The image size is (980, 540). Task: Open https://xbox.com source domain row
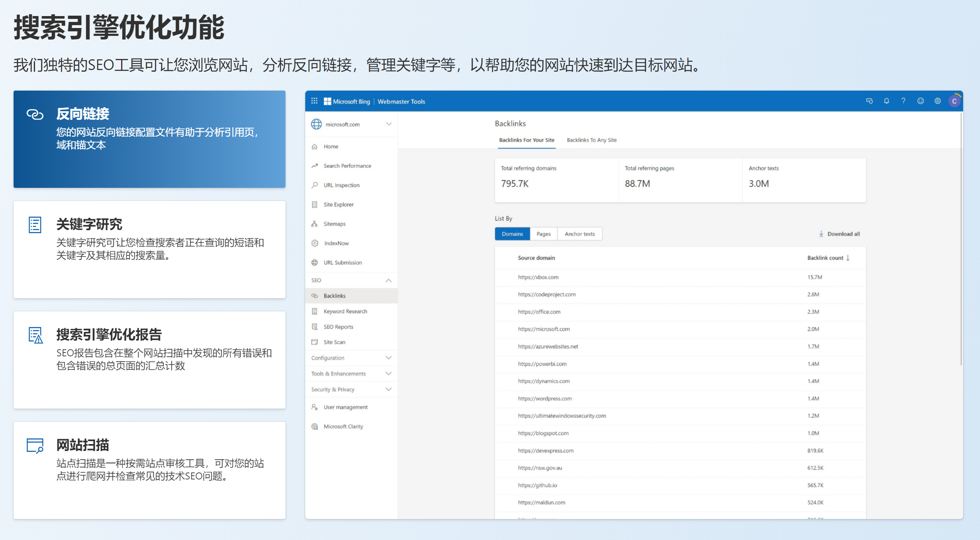pos(680,277)
